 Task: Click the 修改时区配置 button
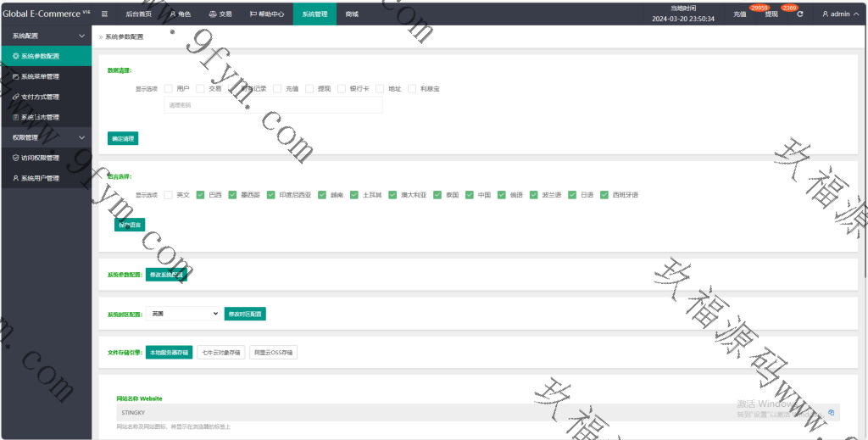pyautogui.click(x=245, y=314)
